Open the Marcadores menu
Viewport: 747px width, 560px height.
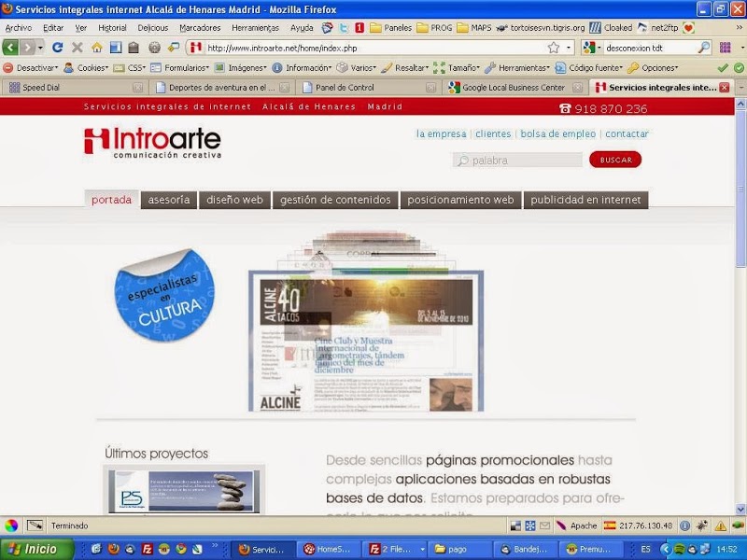[200, 28]
